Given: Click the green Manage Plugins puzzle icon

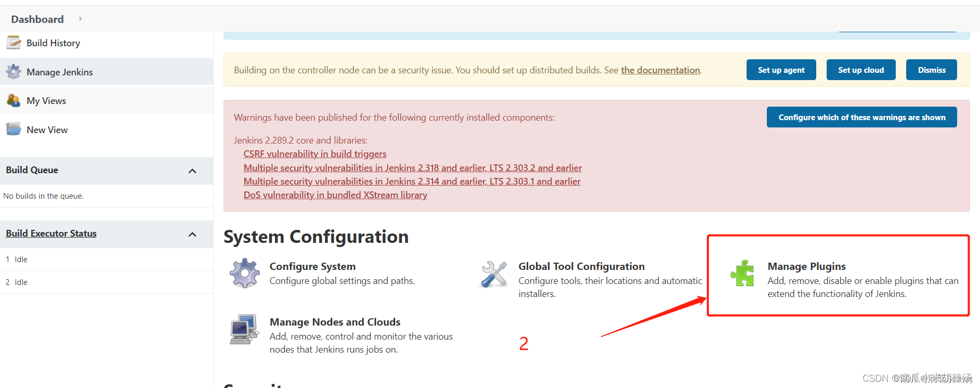Looking at the screenshot, I should tap(742, 273).
